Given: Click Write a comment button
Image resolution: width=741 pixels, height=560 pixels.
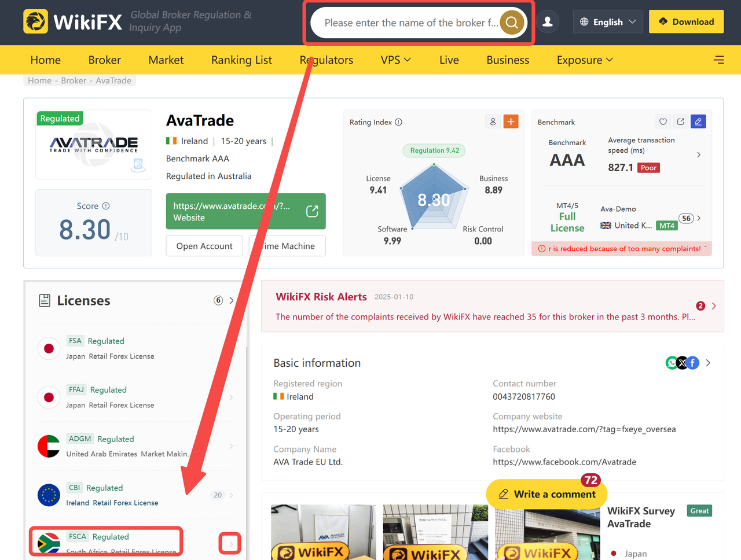Looking at the screenshot, I should [546, 494].
